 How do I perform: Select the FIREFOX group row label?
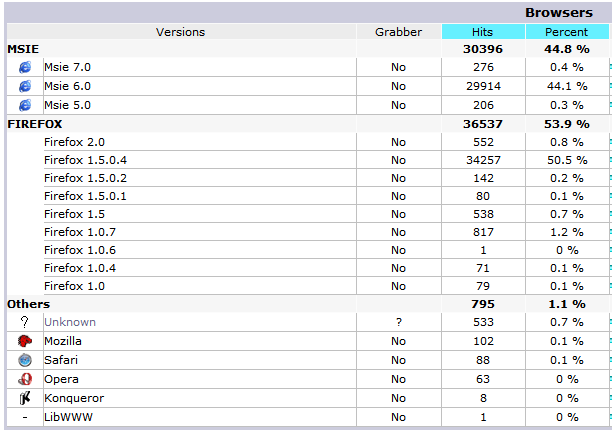pos(35,124)
